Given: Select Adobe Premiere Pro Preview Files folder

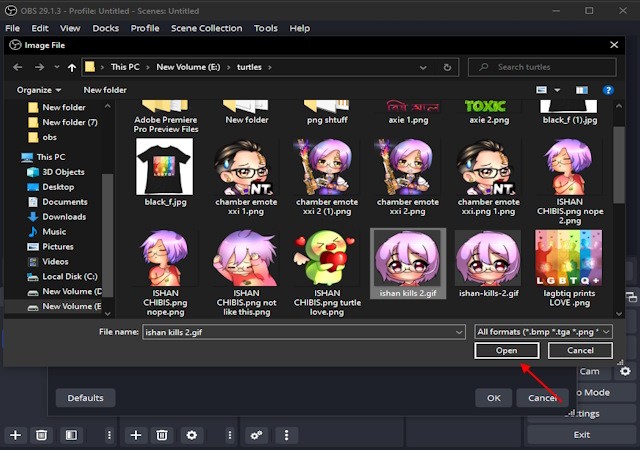Looking at the screenshot, I should point(166,117).
